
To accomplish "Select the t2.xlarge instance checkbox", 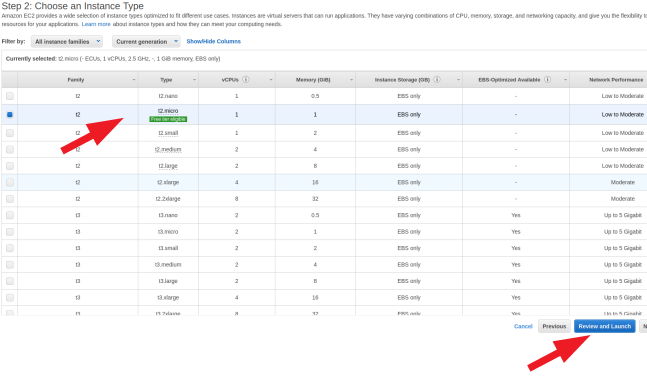I will point(10,182).
